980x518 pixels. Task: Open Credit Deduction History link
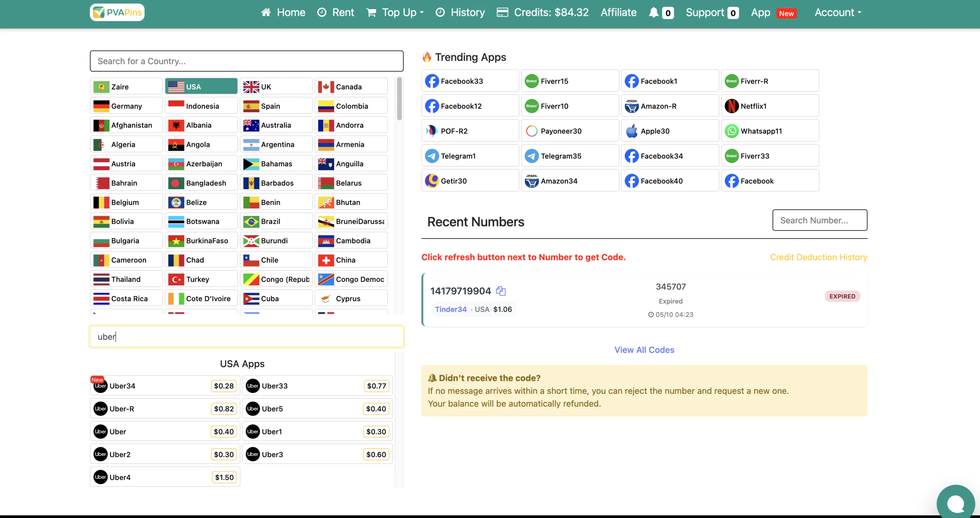[818, 257]
